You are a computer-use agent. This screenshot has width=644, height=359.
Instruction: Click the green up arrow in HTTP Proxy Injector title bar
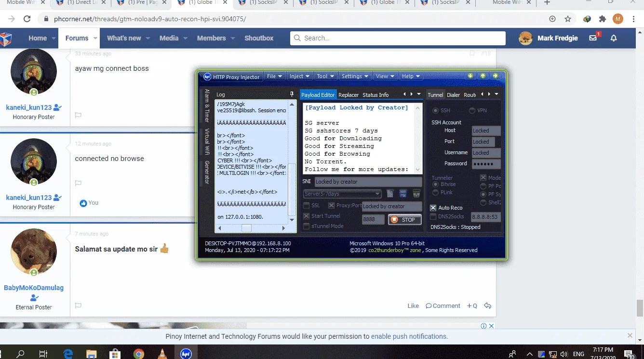pos(483,76)
